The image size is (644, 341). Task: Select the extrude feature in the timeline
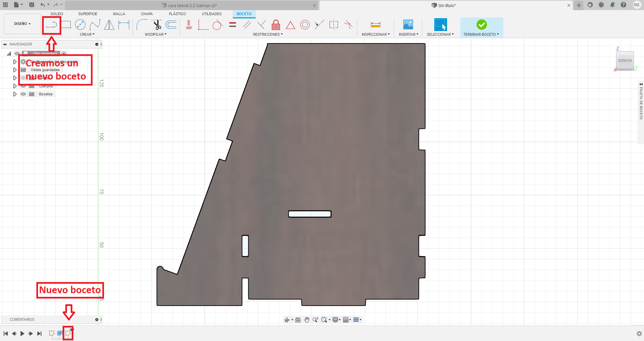tap(60, 333)
